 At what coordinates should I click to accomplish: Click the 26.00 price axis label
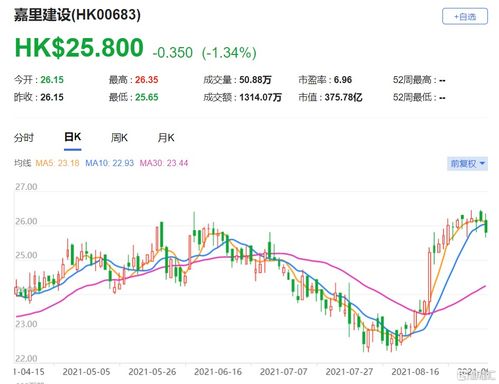pyautogui.click(x=26, y=221)
